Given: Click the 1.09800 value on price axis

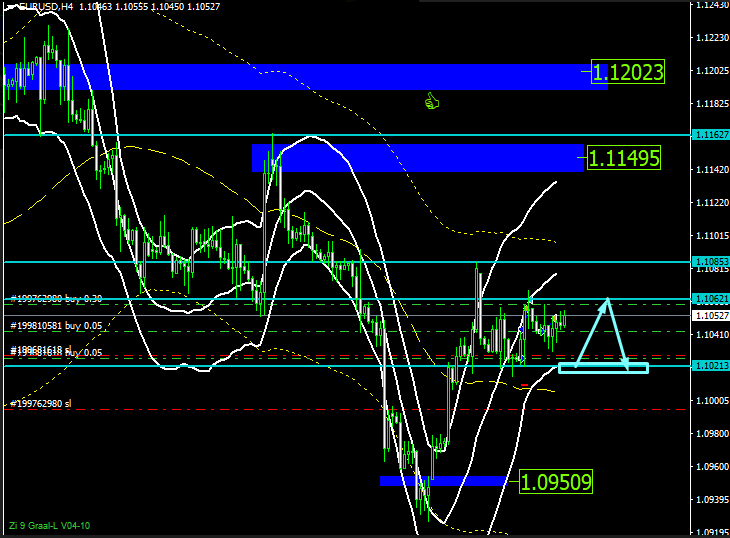Looking at the screenshot, I should pos(712,433).
